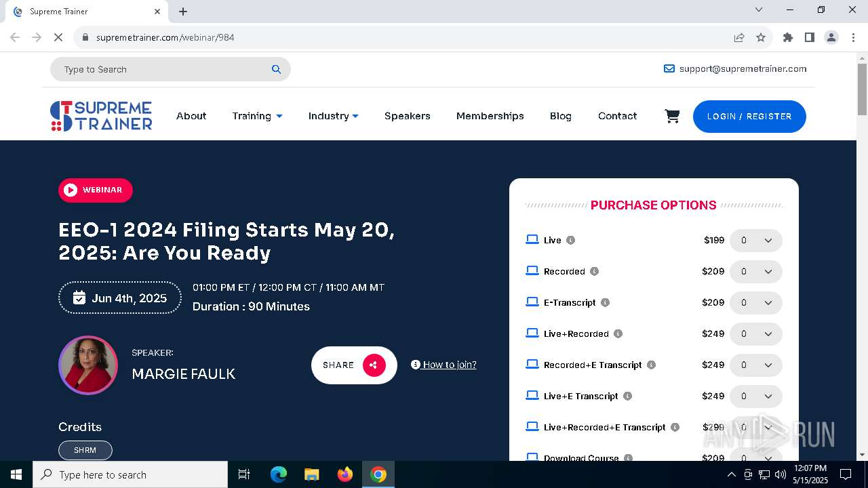This screenshot has width=868, height=488.
Task: Open the Chrome profile avatar
Action: 831,37
